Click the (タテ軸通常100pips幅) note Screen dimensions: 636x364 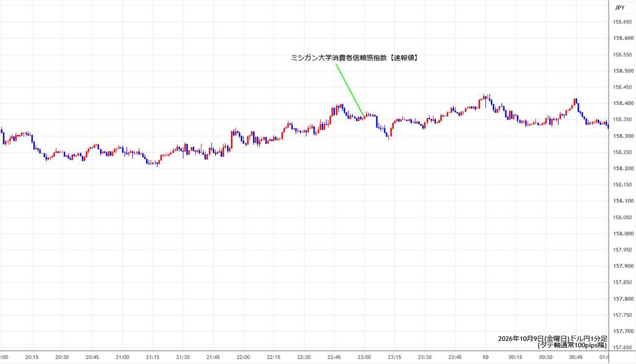(x=572, y=345)
